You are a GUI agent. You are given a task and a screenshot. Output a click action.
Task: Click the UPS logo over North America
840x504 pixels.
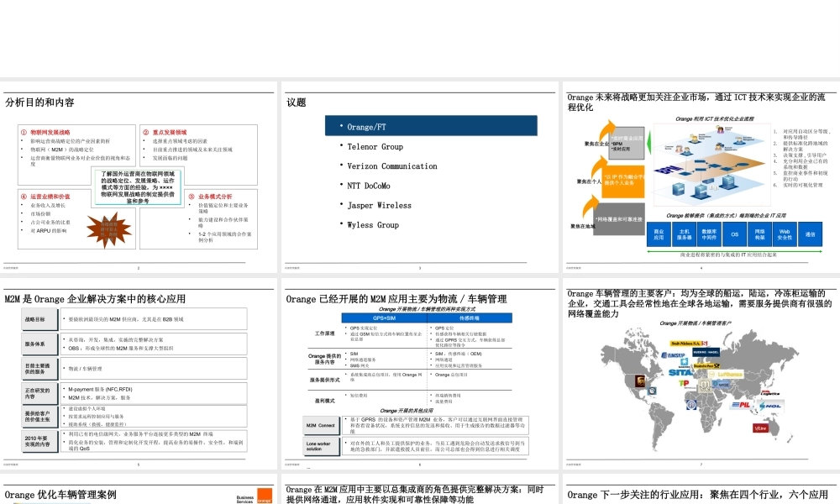[x=640, y=381]
